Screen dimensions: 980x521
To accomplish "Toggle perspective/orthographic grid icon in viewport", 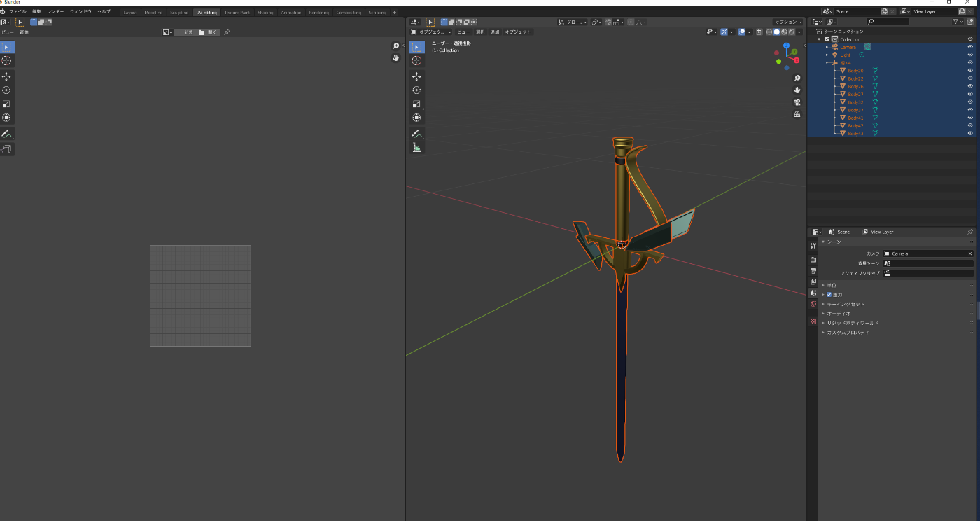I will point(797,114).
